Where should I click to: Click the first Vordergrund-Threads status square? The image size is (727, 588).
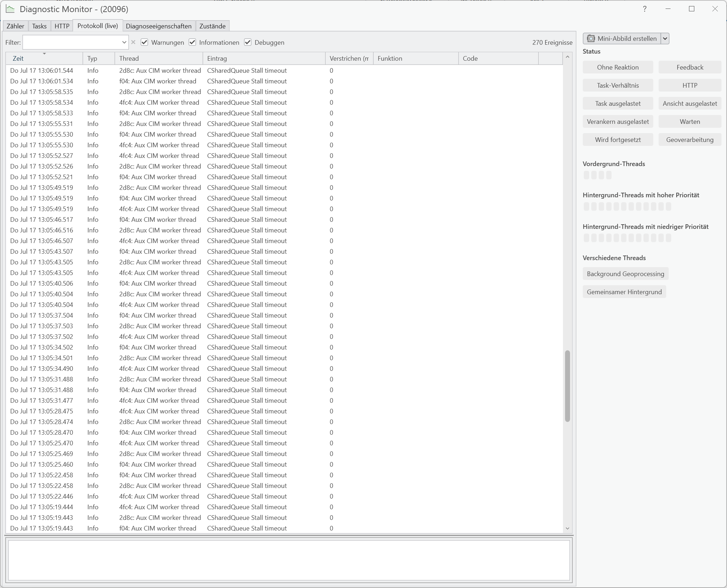point(586,175)
